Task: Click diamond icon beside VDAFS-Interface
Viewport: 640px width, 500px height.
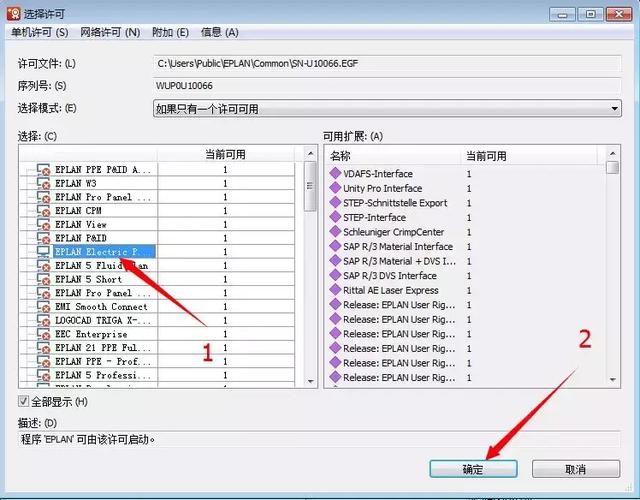Action: 335,173
